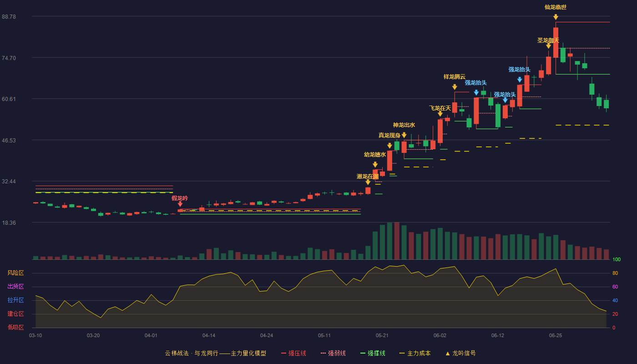Image resolution: width=637 pixels, height=364 pixels.
Task: Click the 05-11 date axis label
Action: 324,335
